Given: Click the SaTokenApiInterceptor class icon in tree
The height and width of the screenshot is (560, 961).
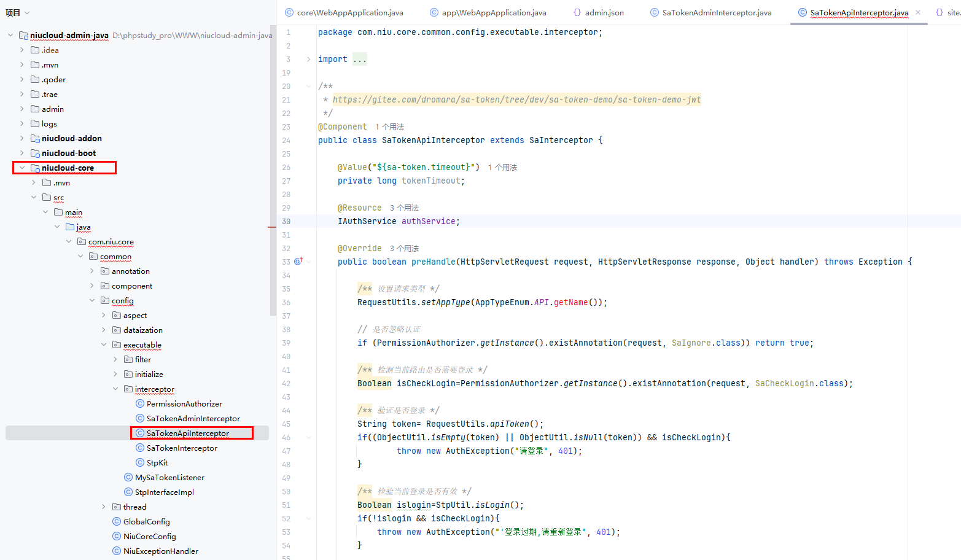Looking at the screenshot, I should pyautogui.click(x=140, y=434).
